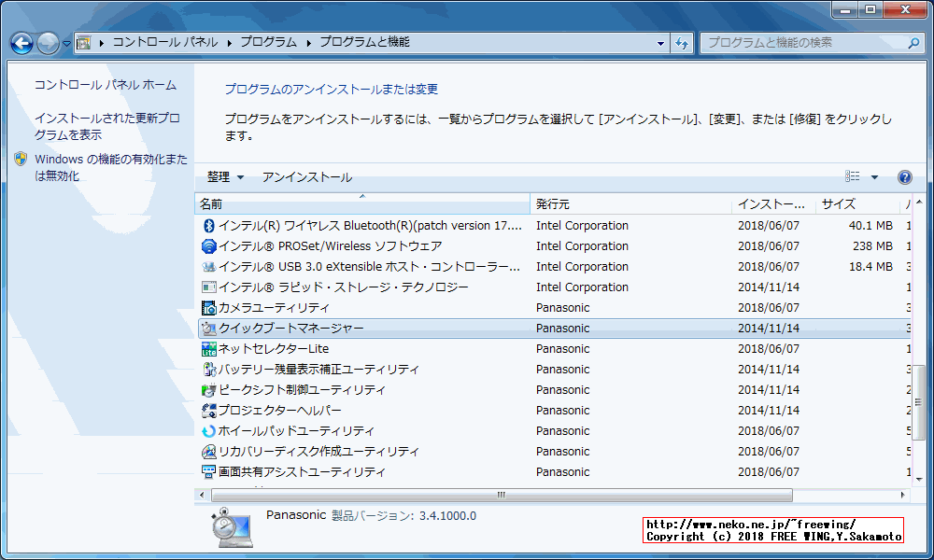Click the ネットセレクターLite icon
The image size is (934, 560).
click(209, 349)
